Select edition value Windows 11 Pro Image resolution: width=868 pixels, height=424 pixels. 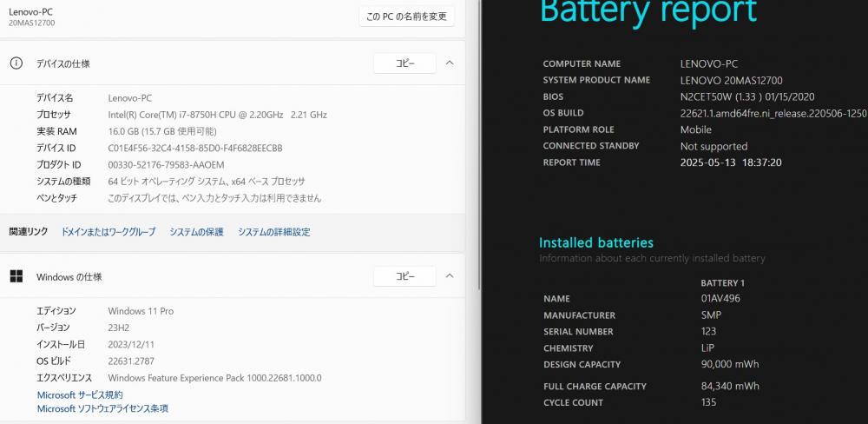tap(141, 311)
